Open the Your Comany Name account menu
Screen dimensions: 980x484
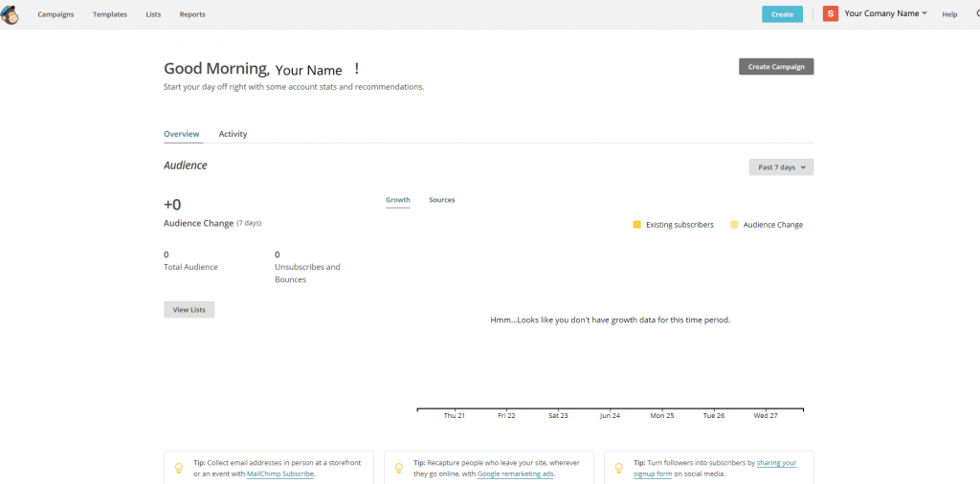(885, 13)
